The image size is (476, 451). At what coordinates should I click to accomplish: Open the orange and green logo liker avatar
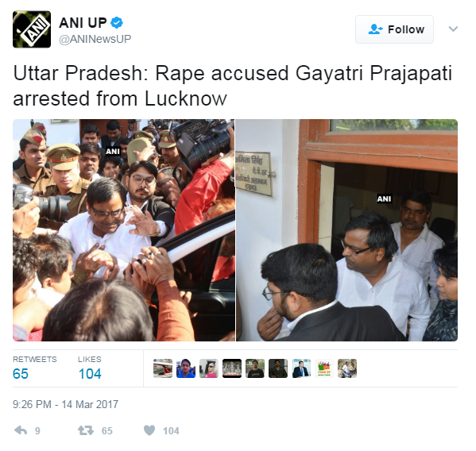pyautogui.click(x=324, y=368)
